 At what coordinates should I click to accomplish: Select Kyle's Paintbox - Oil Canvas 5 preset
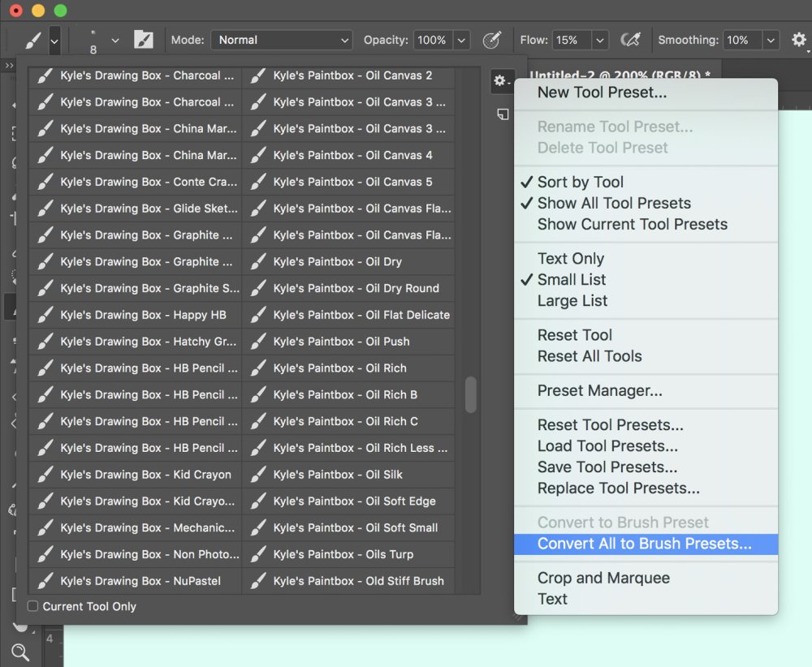coord(348,182)
